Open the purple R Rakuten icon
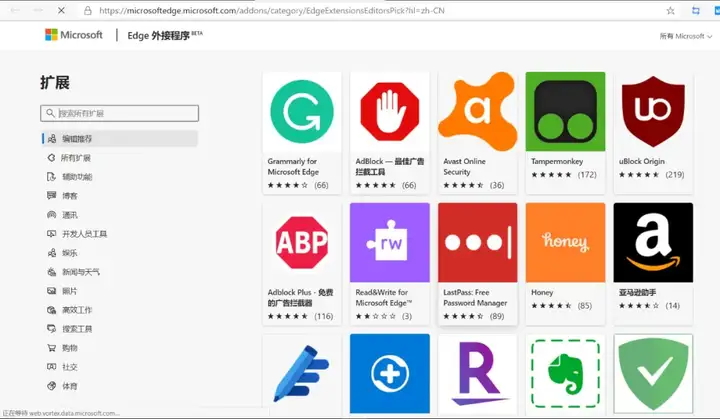 coord(478,374)
